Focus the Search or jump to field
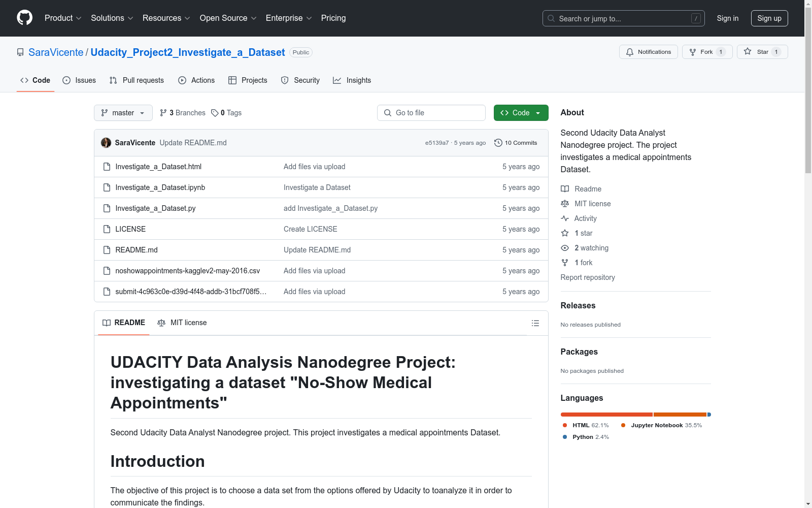Image resolution: width=812 pixels, height=508 pixels. click(623, 18)
